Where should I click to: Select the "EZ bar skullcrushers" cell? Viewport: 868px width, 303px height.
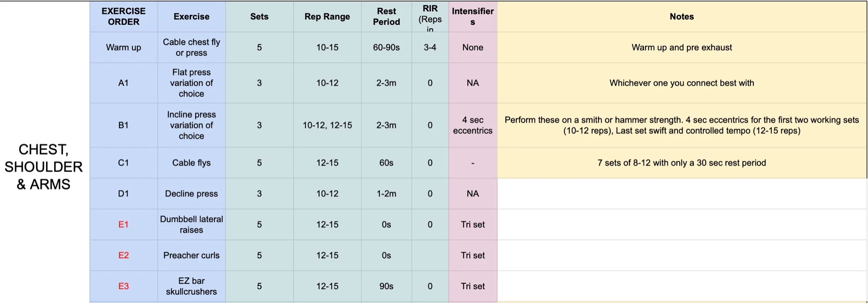(191, 286)
